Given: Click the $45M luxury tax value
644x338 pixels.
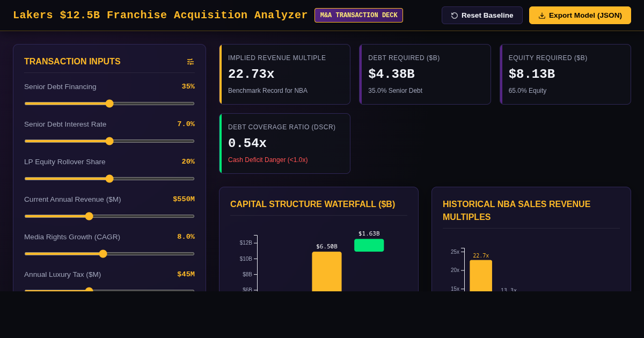Looking at the screenshot, I should click(x=186, y=274).
